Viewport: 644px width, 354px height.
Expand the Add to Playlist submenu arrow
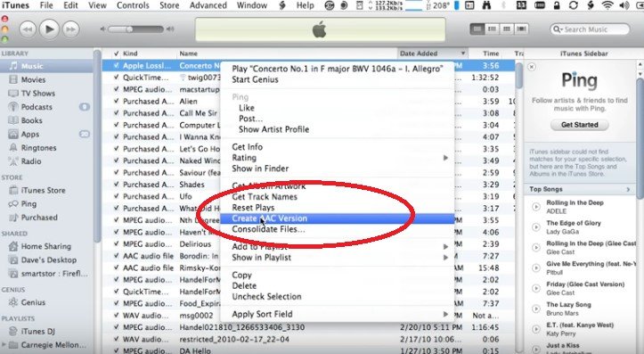click(445, 247)
